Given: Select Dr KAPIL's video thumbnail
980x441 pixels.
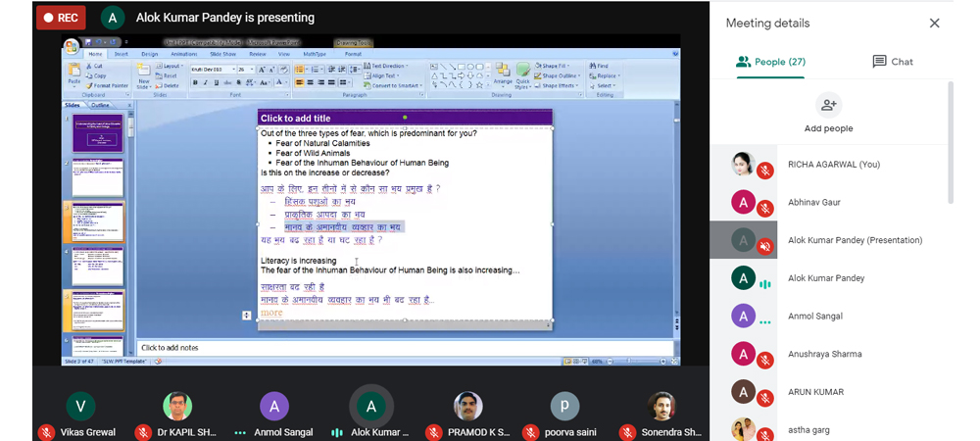Looking at the screenshot, I should [x=177, y=406].
